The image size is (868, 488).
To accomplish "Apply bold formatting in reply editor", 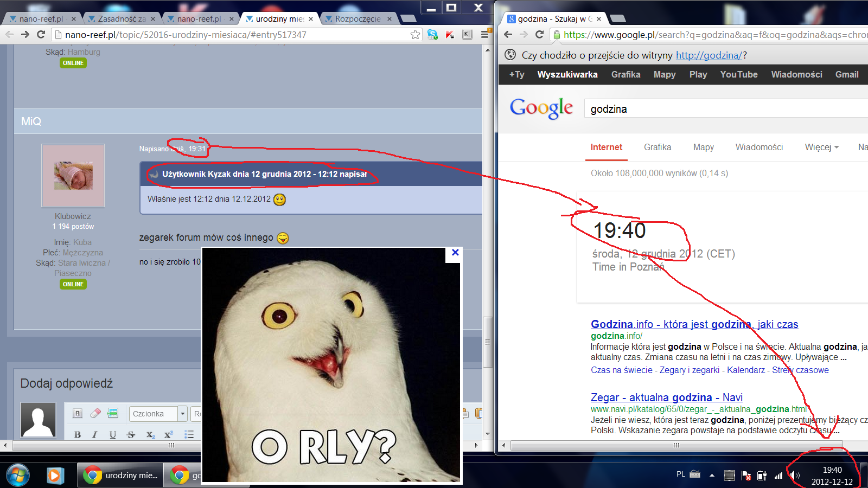I will (x=78, y=434).
